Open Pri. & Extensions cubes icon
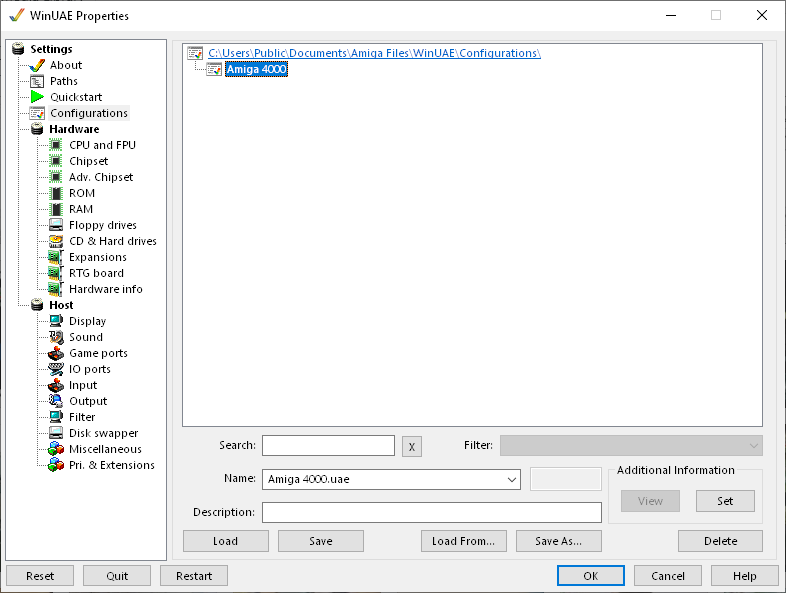This screenshot has height=593, width=786. 56,465
